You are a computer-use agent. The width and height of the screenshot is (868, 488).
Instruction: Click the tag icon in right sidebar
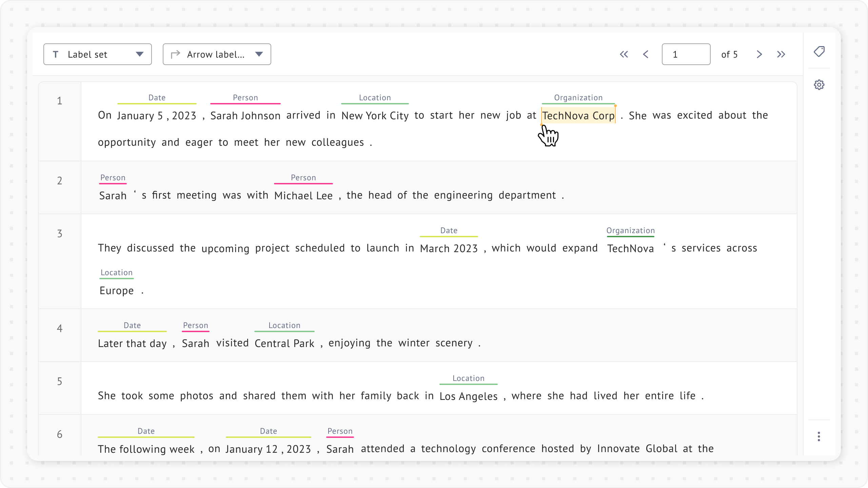click(819, 52)
